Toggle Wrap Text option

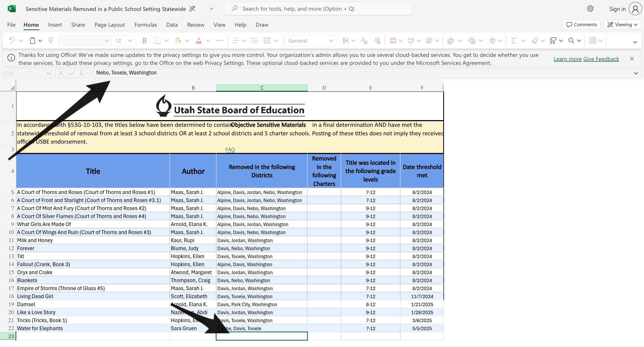pyautogui.click(x=254, y=41)
